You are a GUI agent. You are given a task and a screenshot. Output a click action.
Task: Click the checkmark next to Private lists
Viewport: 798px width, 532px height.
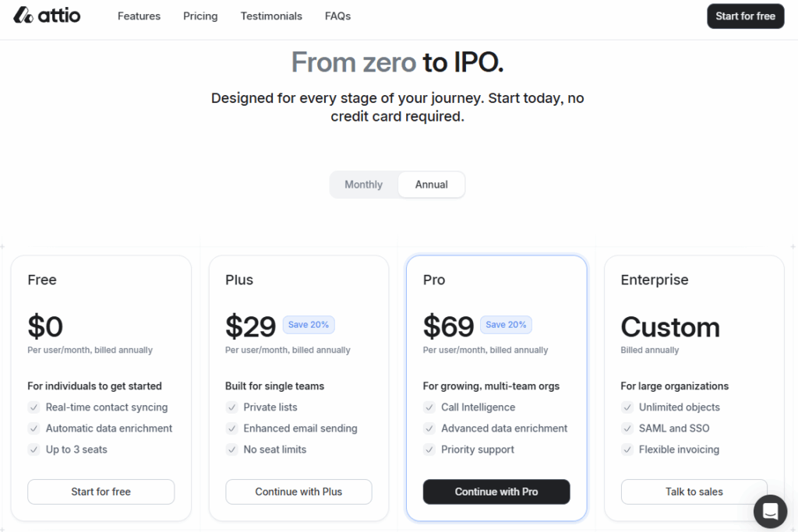(231, 407)
